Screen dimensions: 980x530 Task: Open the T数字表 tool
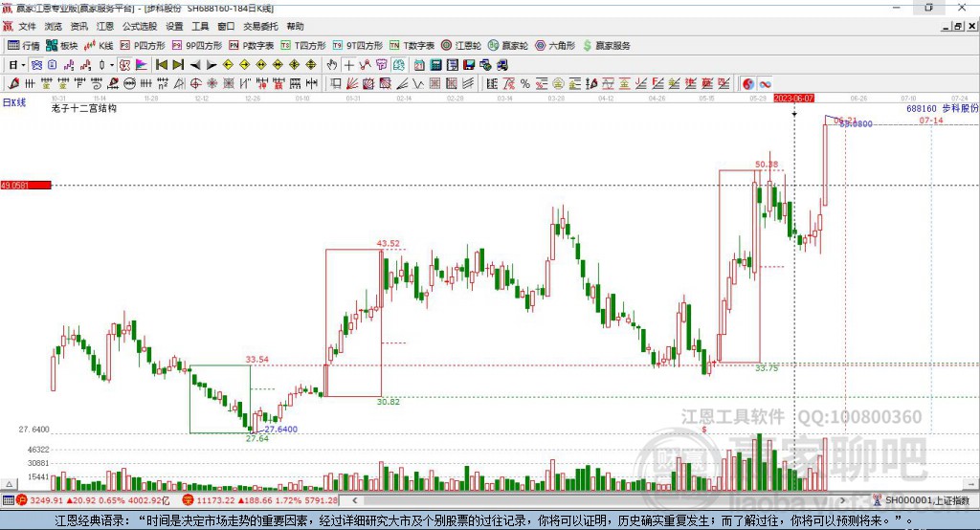pos(412,46)
